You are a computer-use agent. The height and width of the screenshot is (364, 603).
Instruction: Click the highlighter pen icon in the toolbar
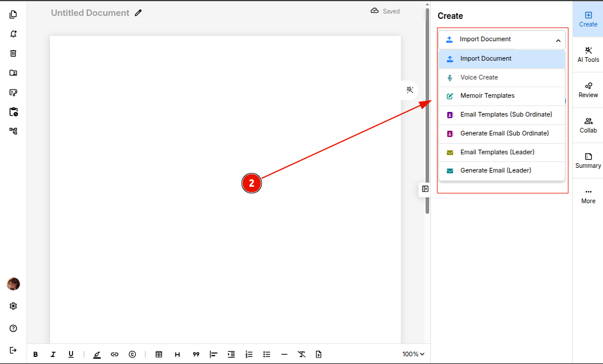pos(97,355)
